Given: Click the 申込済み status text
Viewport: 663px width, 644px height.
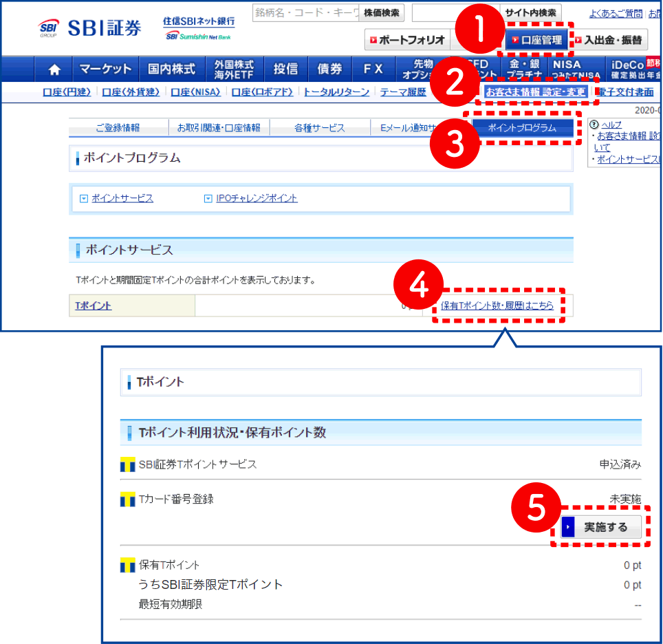Looking at the screenshot, I should point(620,464).
